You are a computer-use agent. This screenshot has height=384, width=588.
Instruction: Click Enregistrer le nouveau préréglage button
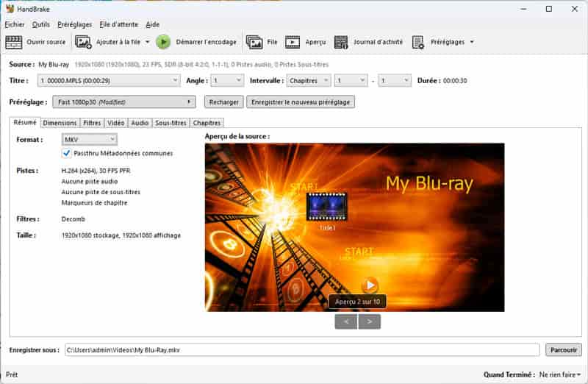click(x=301, y=102)
